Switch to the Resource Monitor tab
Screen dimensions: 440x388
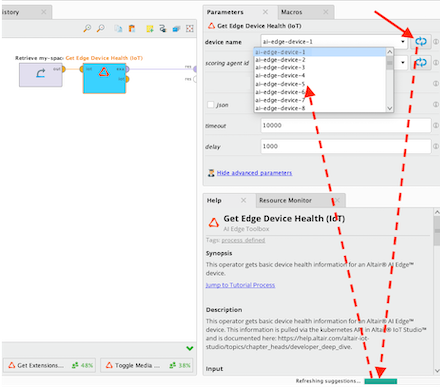[285, 200]
